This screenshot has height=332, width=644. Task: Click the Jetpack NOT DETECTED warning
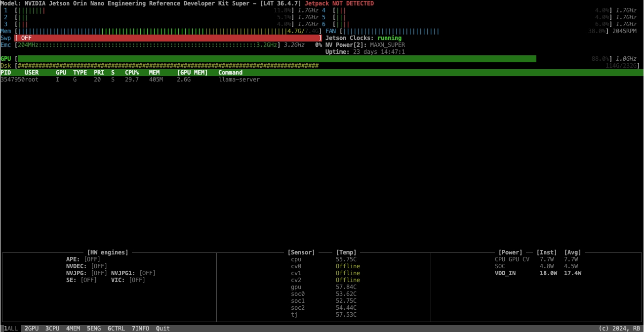[339, 3]
